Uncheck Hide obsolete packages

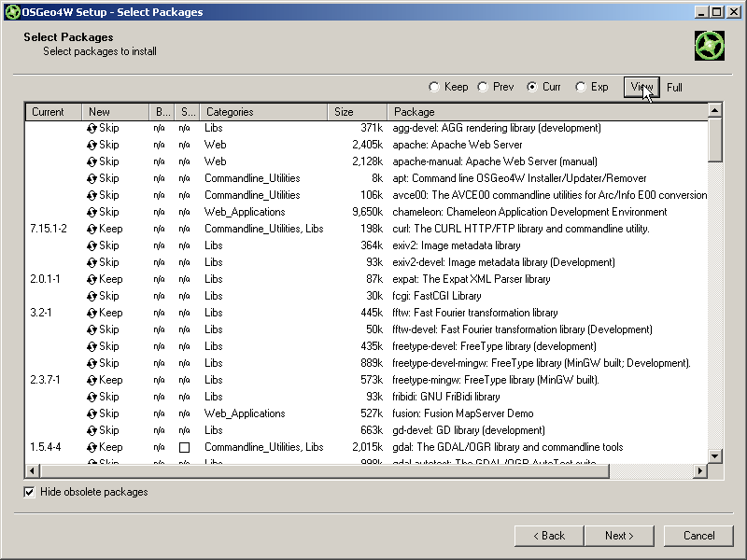click(x=29, y=492)
